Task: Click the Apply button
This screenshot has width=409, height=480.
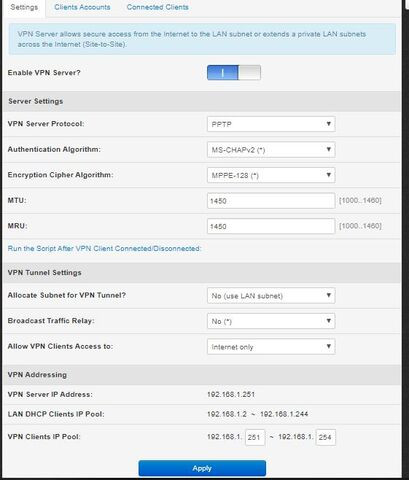Action: pyautogui.click(x=202, y=468)
